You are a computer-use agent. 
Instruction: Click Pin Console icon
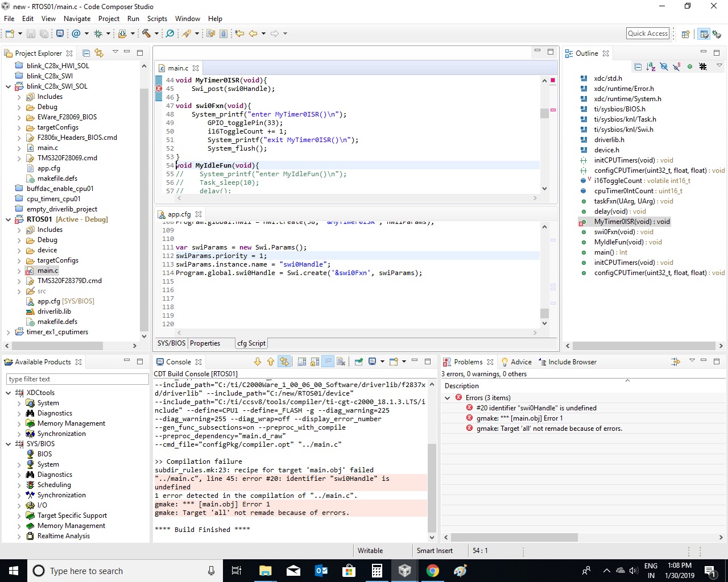click(359, 361)
